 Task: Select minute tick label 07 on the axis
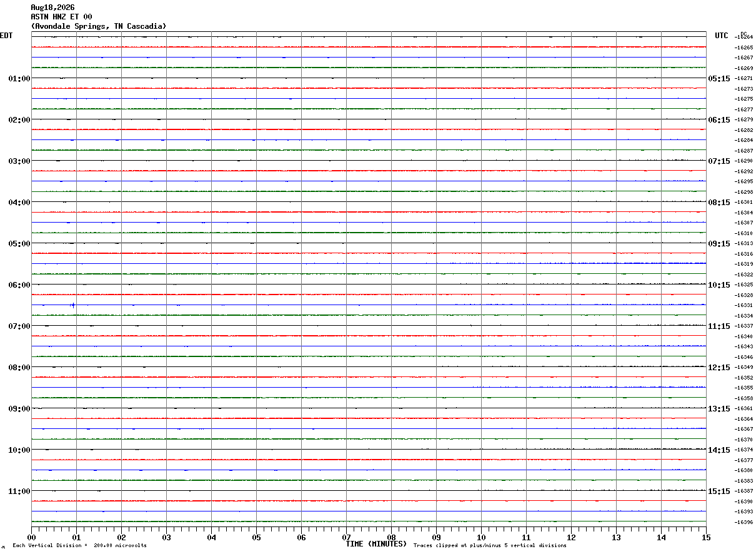click(x=346, y=537)
